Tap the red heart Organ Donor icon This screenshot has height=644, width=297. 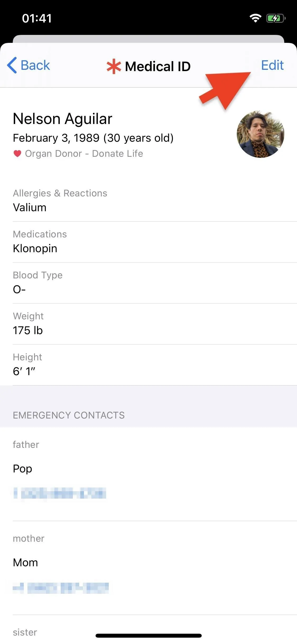(17, 153)
